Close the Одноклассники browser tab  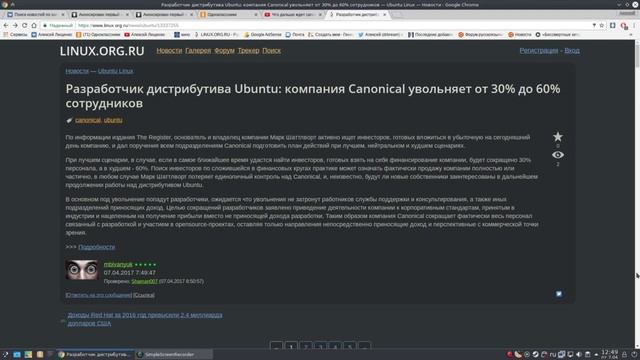256,14
